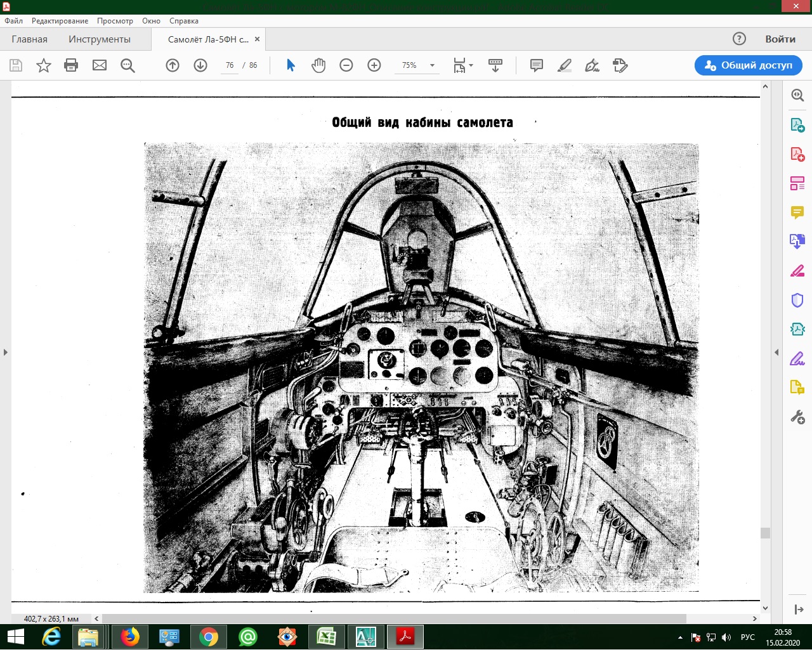Click the Print file icon
The height and width of the screenshot is (652, 812).
tap(71, 65)
